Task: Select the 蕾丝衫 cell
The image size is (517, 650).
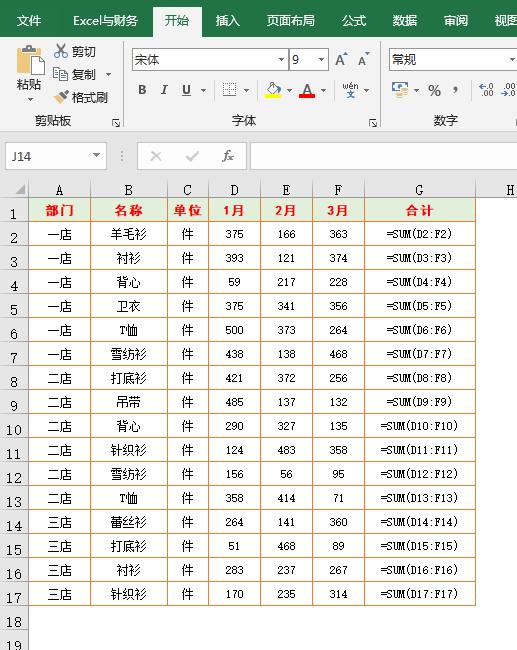Action: 129,522
